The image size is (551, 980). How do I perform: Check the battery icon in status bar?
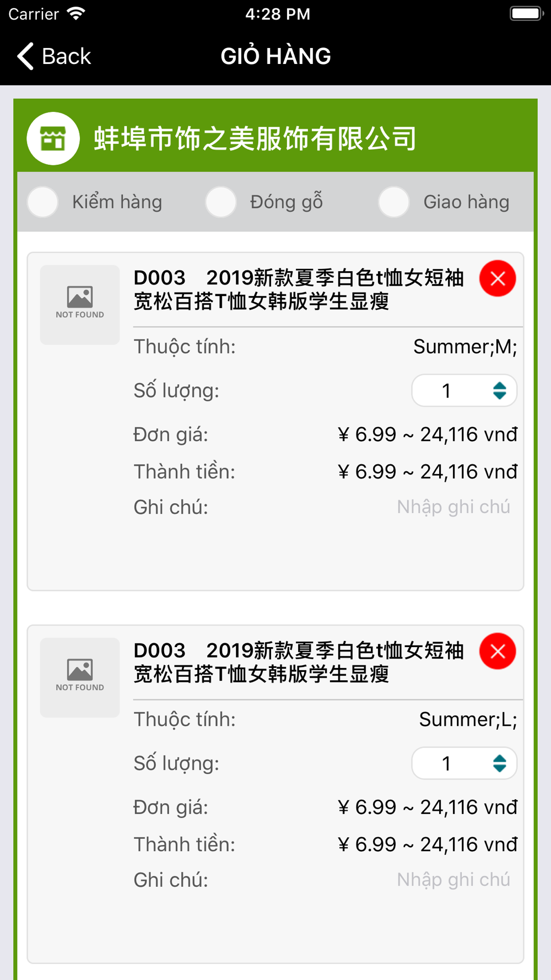coord(526,13)
